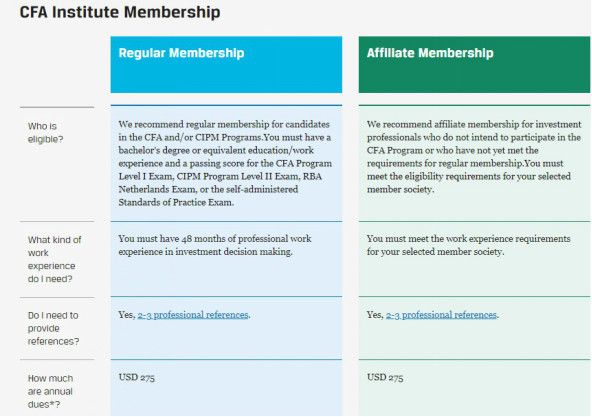Screen dimensions: 592x417
Task: Click the 'Who is eligible?' row label
Action: tap(45, 133)
